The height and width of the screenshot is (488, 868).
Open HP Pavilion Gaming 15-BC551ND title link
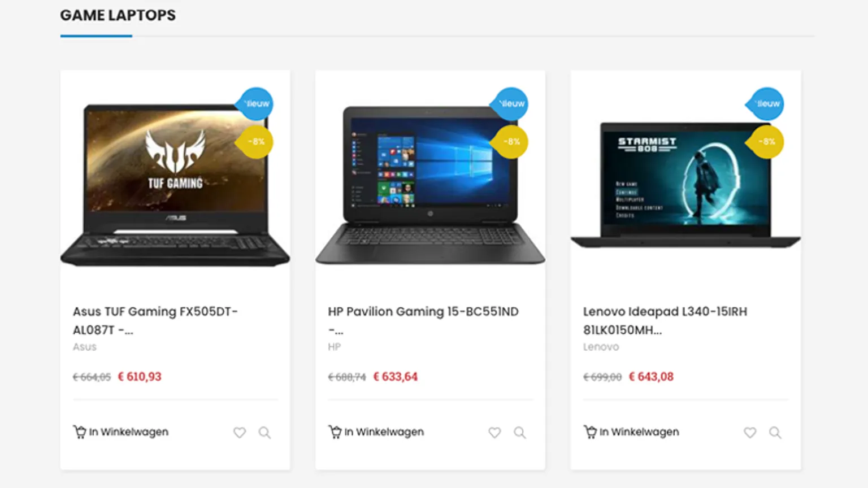(423, 320)
